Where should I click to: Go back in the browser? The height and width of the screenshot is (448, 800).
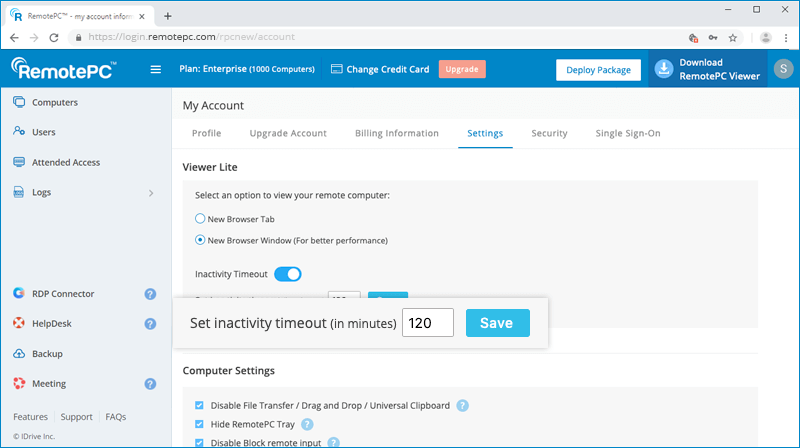(14, 37)
